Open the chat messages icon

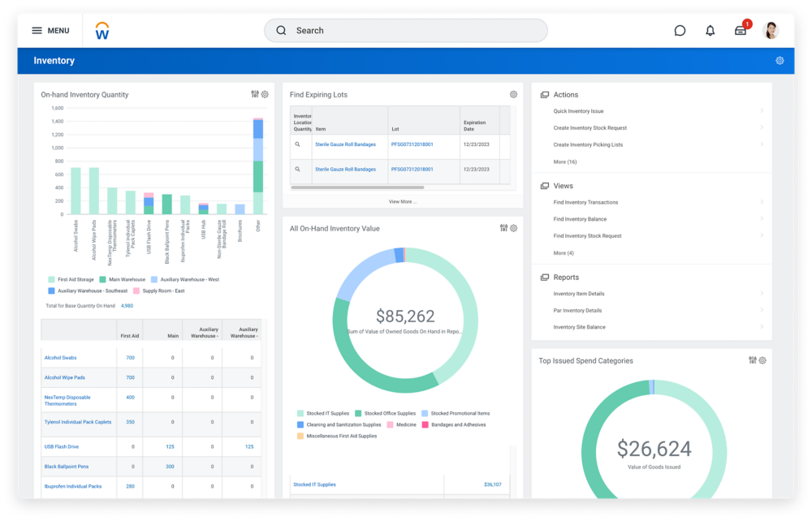[679, 30]
